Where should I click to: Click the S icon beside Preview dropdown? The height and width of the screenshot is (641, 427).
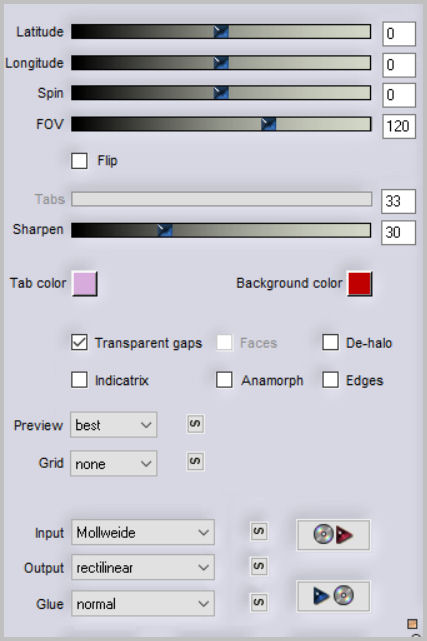(195, 424)
